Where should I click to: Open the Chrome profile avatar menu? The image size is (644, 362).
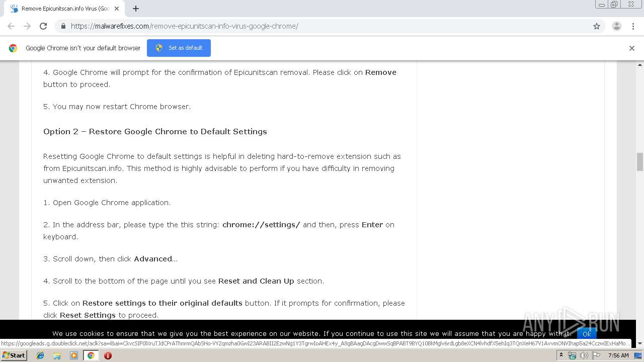tap(617, 26)
